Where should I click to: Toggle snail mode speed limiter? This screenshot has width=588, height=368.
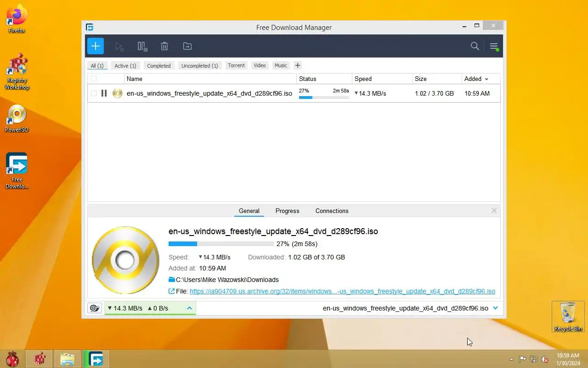(95, 308)
